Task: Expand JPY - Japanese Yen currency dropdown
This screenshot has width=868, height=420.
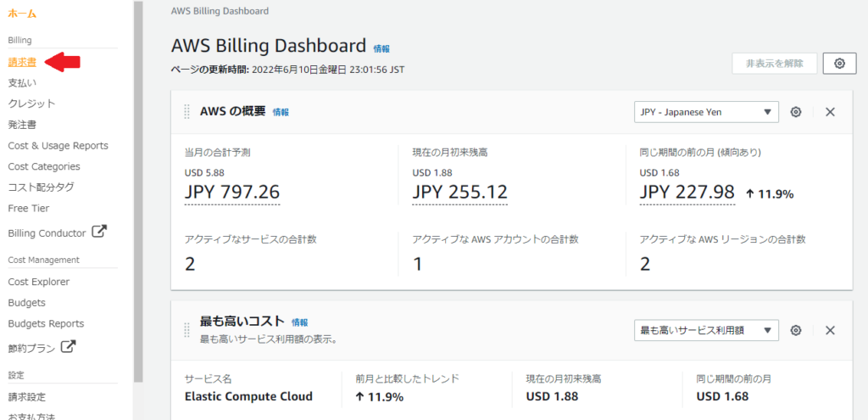Action: click(705, 112)
